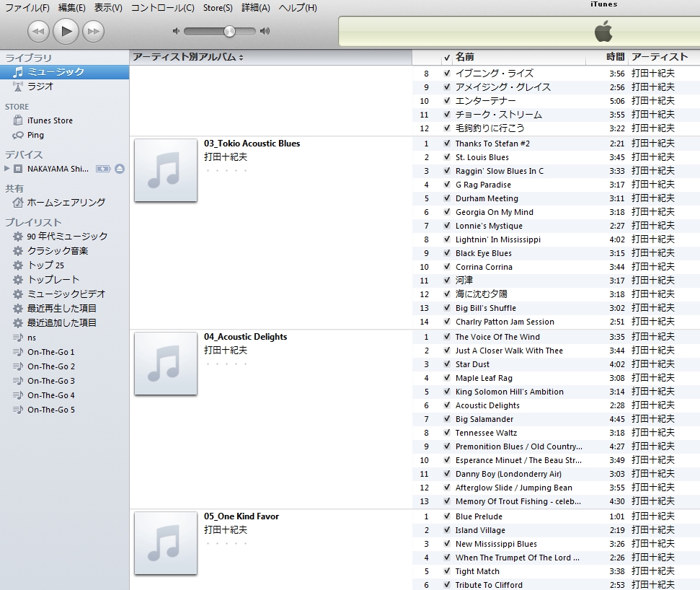Open the ファイル(F) menu

tap(27, 8)
